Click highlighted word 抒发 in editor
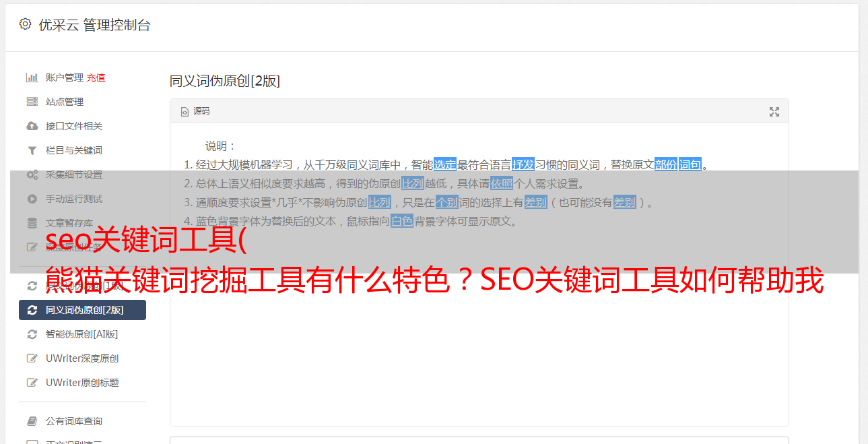The height and width of the screenshot is (444, 868). point(523,164)
